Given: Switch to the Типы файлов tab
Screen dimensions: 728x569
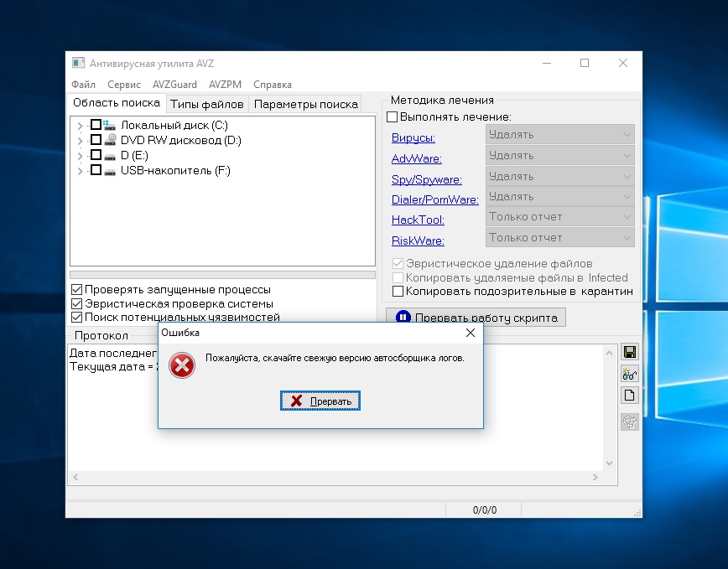Looking at the screenshot, I should coord(207,105).
